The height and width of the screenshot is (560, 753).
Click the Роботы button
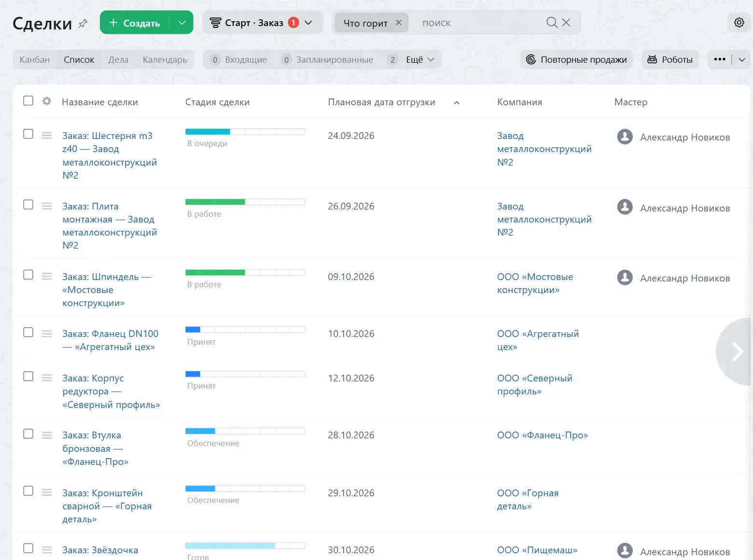[x=670, y=60]
